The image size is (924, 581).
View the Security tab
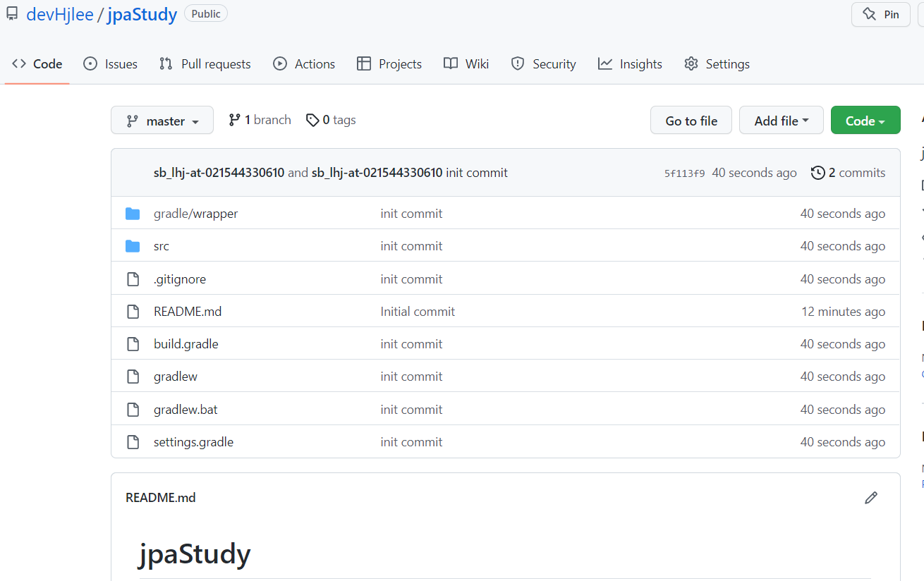tap(544, 64)
